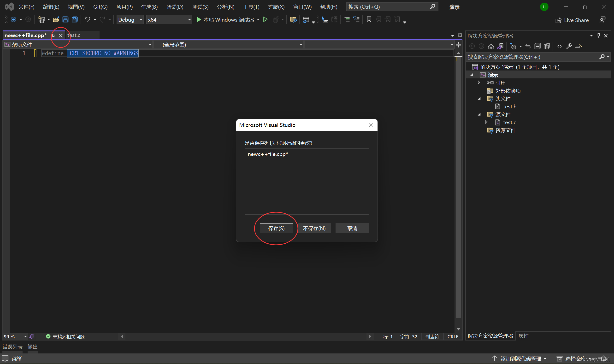Screen dimensions: 614x364
Task: Open Properties wrench icon in Solution Explorer
Action: [569, 46]
